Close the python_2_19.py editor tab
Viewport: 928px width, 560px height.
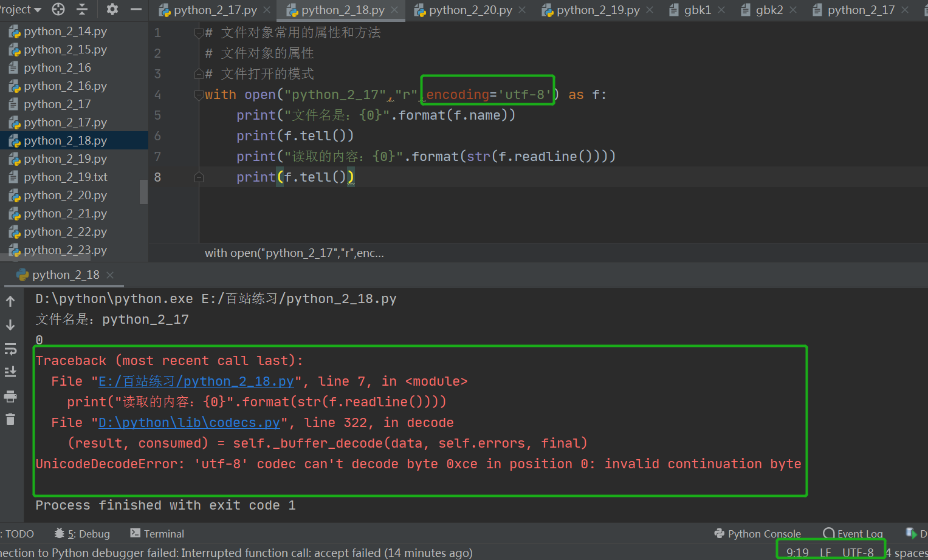click(x=650, y=10)
